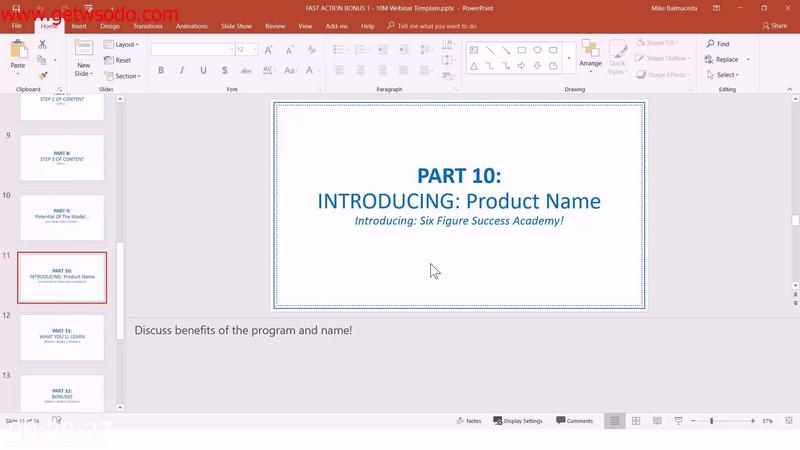Toggle Bold formatting
Image resolution: width=800 pixels, height=450 pixels.
tap(161, 70)
